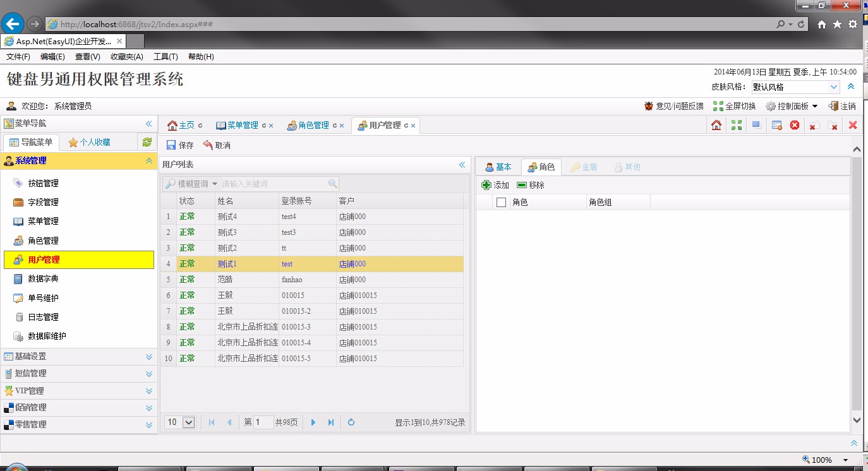
Task: Click the pagination refresh icon
Action: click(351, 422)
